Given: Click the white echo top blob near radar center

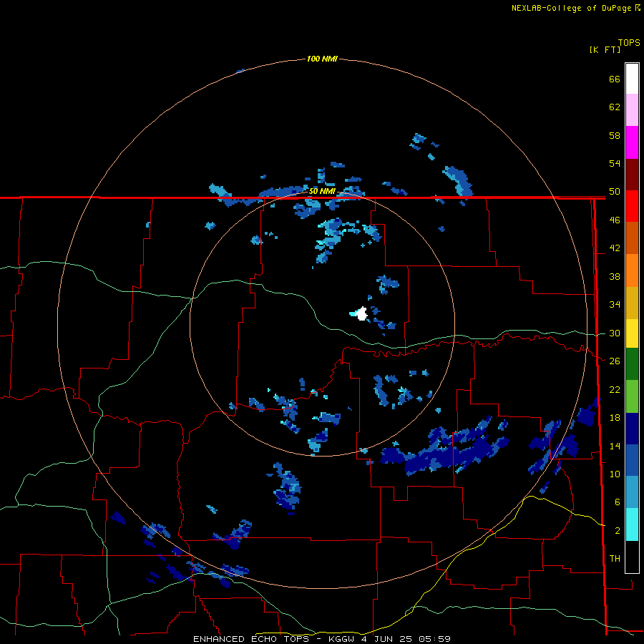Looking at the screenshot, I should 361,314.
